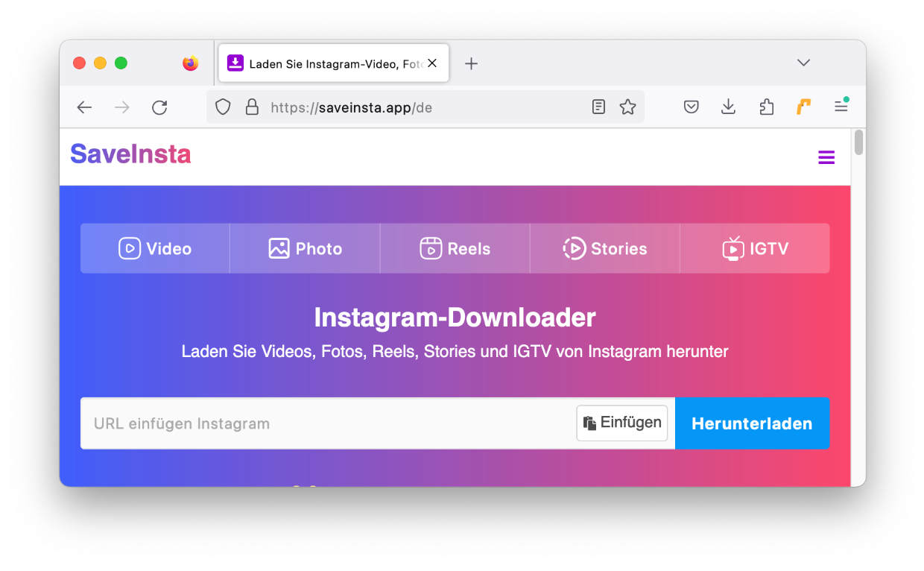Click the page vertical scrollbar thumb
The height and width of the screenshot is (571, 924).
pos(858,142)
